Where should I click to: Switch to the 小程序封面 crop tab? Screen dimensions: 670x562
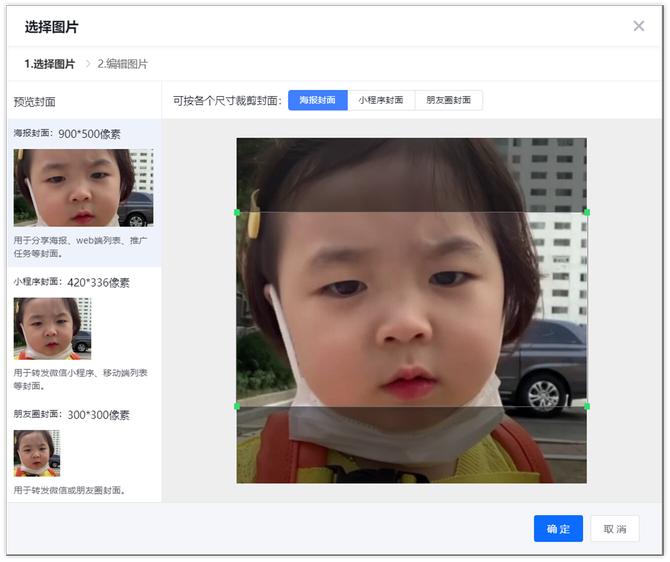[x=381, y=100]
